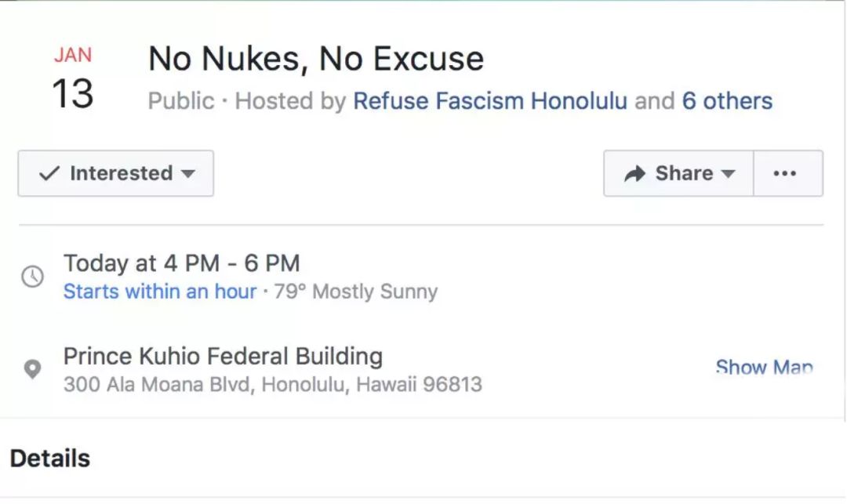Image resolution: width=847 pixels, height=504 pixels.
Task: Click Show Map link
Action: click(x=765, y=368)
